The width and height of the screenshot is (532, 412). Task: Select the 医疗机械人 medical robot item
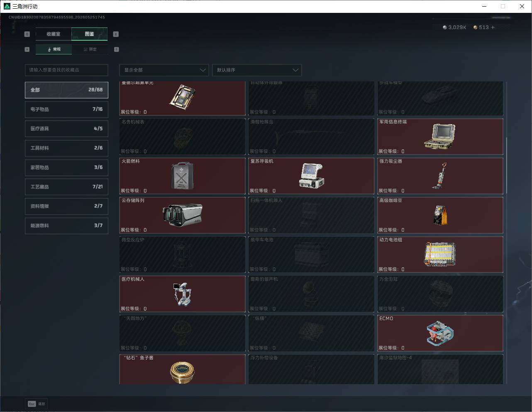tap(183, 294)
